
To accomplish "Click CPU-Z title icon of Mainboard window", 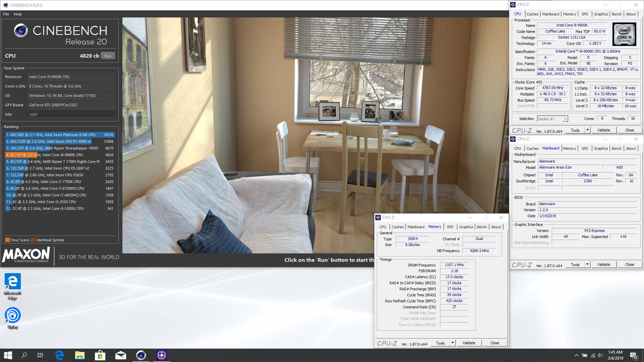I will (x=513, y=139).
